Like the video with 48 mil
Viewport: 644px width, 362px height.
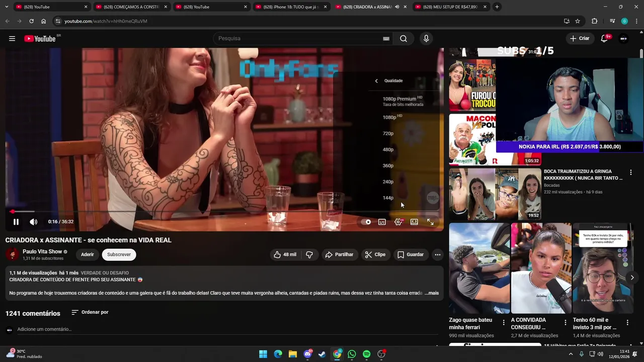(285, 255)
